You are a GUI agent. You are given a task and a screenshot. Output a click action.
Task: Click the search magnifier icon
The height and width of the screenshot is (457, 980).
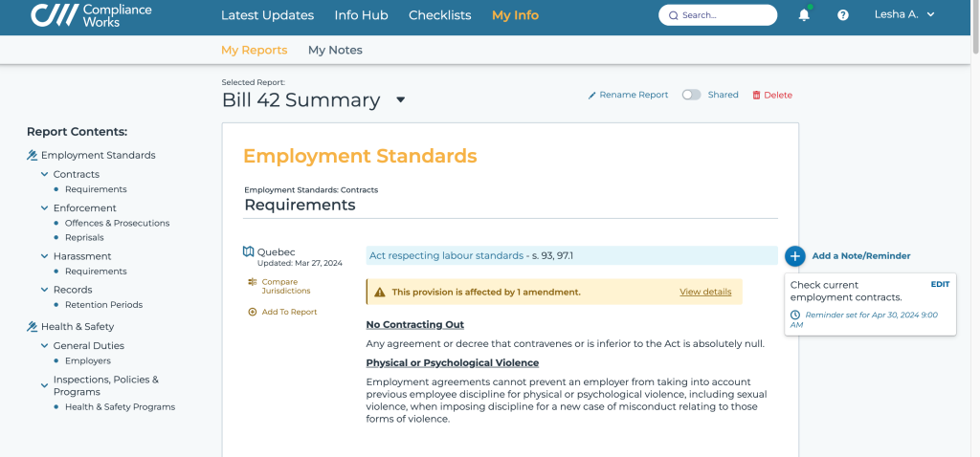[x=673, y=15]
